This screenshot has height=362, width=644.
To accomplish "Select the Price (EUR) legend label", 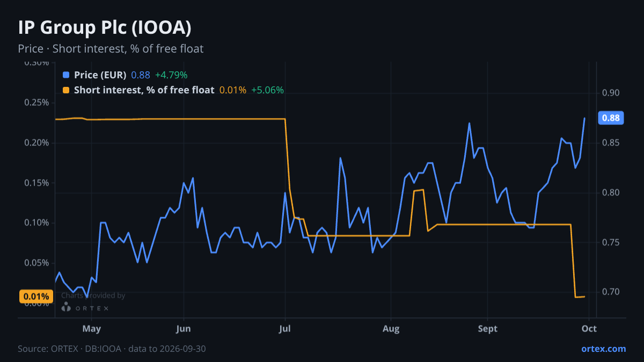I will click(x=100, y=75).
